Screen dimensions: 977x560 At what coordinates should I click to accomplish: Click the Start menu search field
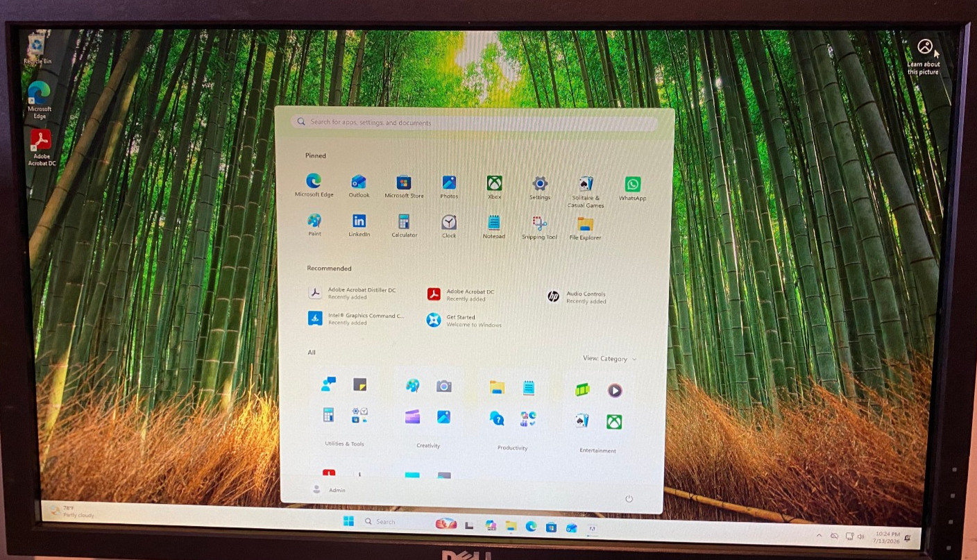(x=475, y=122)
